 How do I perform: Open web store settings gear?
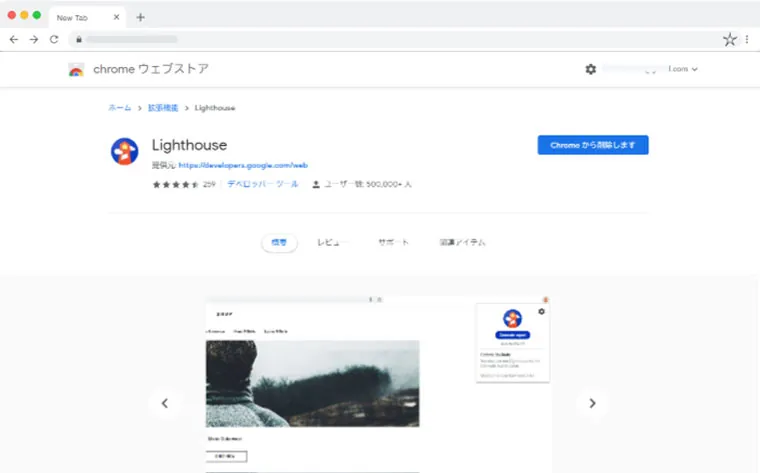click(x=590, y=69)
